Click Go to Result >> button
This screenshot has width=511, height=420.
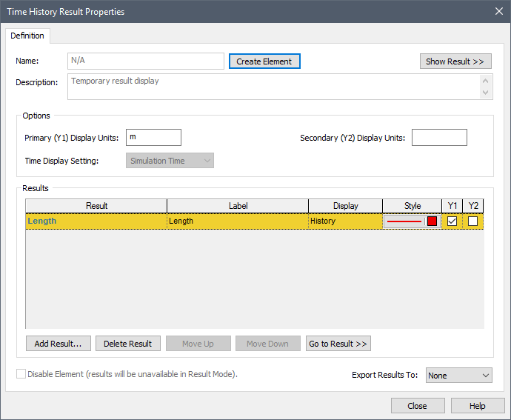(x=338, y=344)
